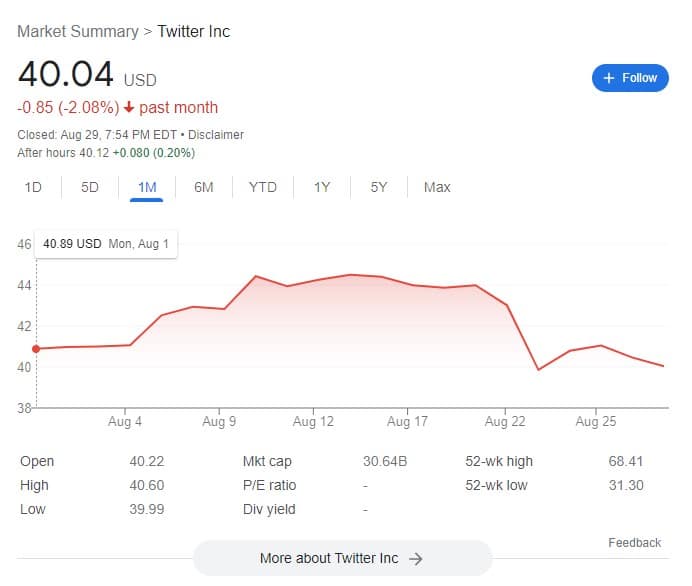Follow the Twitter Inc stock
The image size is (692, 586).
point(630,78)
